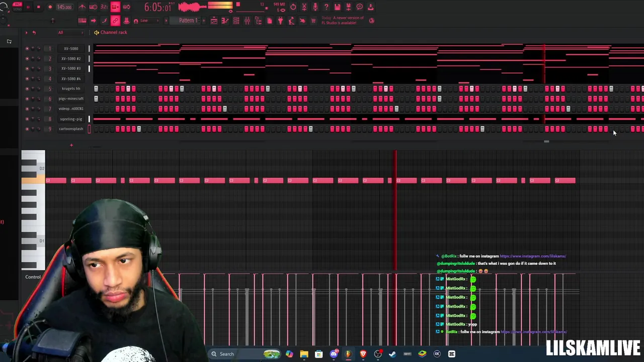Open Discord from taskbar
This screenshot has width=644, height=362.
[334, 354]
